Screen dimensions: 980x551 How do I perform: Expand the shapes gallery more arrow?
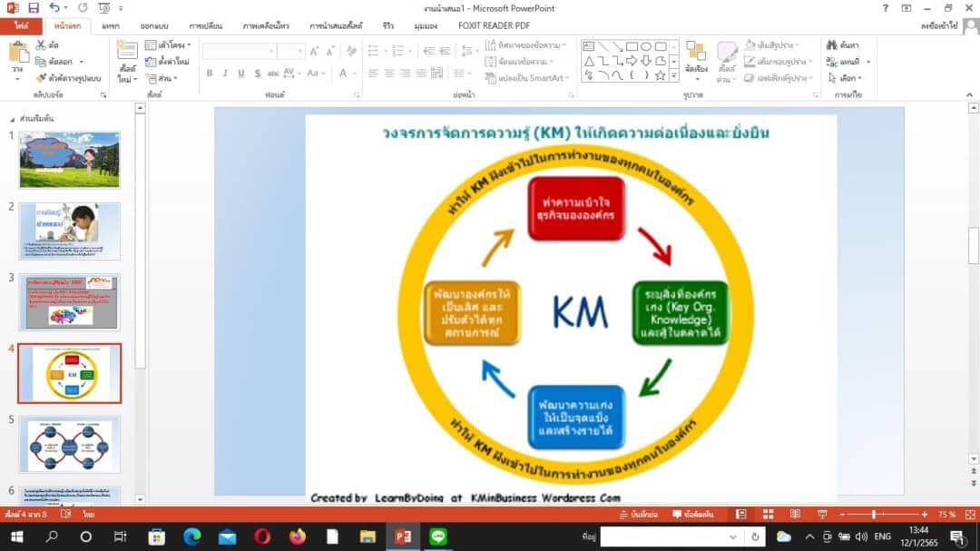tap(674, 76)
